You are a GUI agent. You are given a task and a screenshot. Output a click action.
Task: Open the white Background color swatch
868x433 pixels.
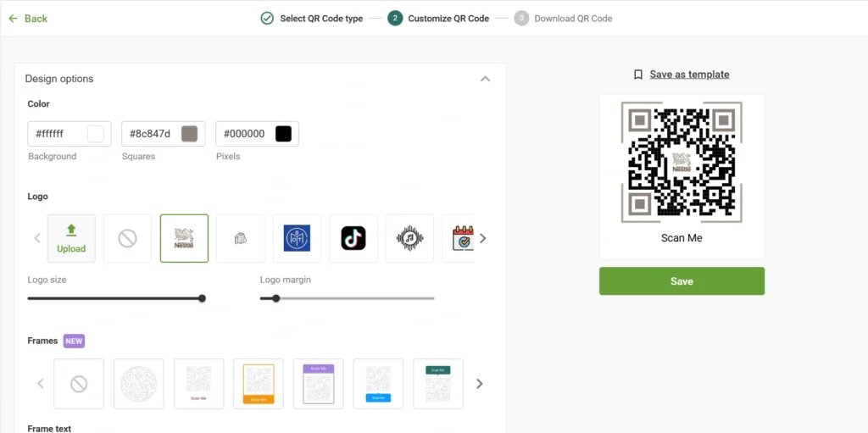(96, 134)
